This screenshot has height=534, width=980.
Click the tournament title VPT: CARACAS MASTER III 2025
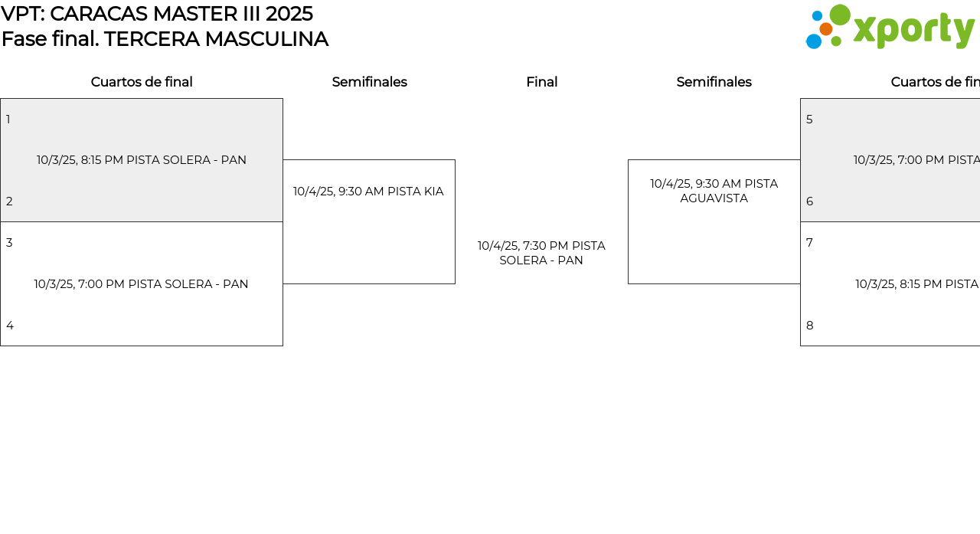pyautogui.click(x=157, y=14)
